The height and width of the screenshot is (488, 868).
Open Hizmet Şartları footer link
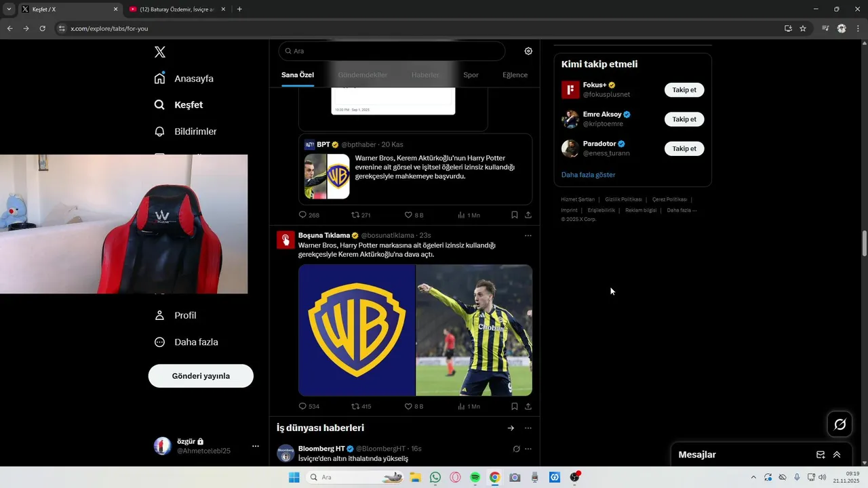click(578, 200)
